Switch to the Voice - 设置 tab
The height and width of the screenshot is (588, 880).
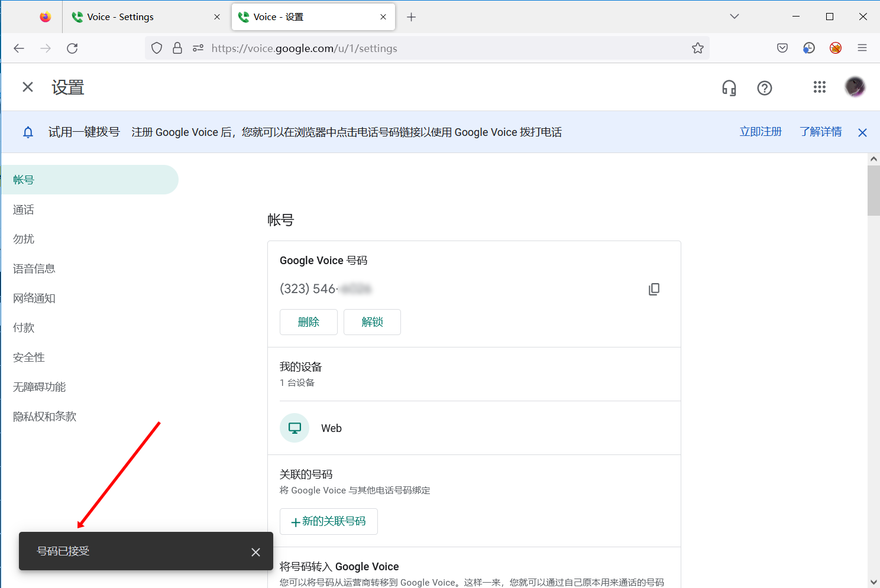[313, 17]
